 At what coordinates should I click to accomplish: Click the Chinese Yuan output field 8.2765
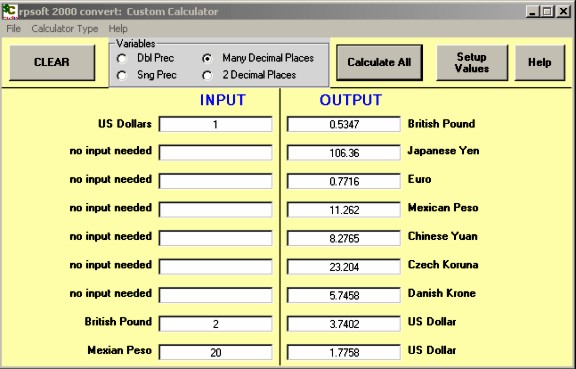pos(343,238)
